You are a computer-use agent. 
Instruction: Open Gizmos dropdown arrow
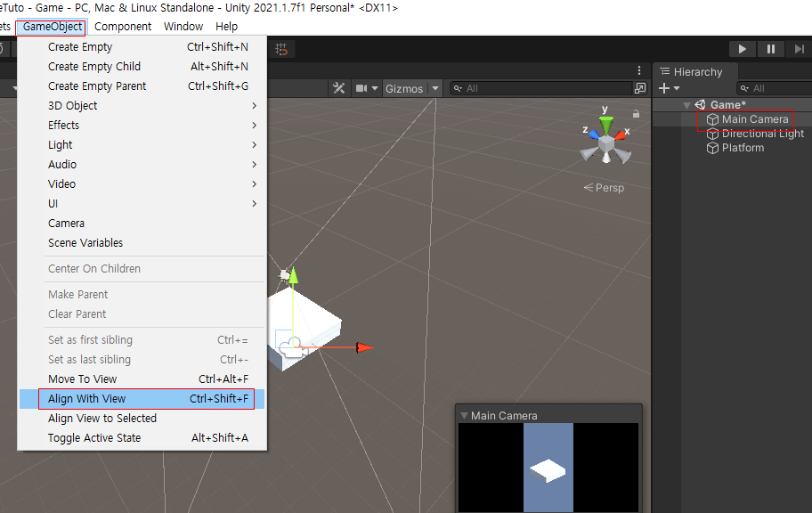click(435, 88)
